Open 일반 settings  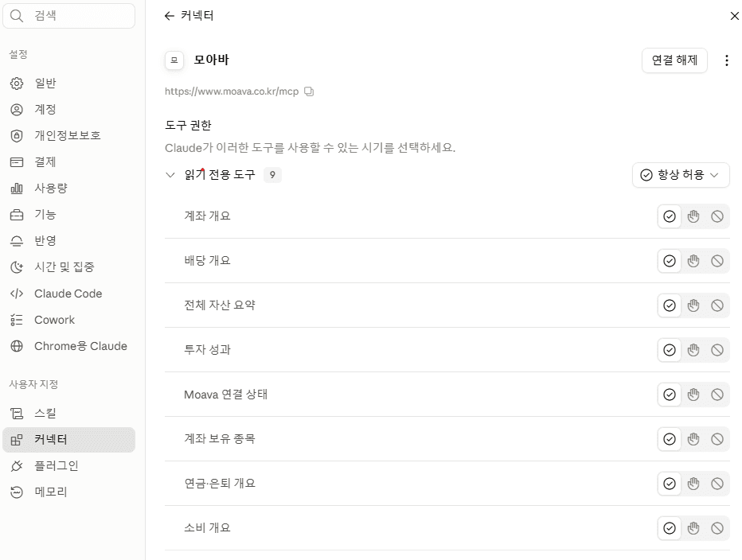[x=69, y=84]
